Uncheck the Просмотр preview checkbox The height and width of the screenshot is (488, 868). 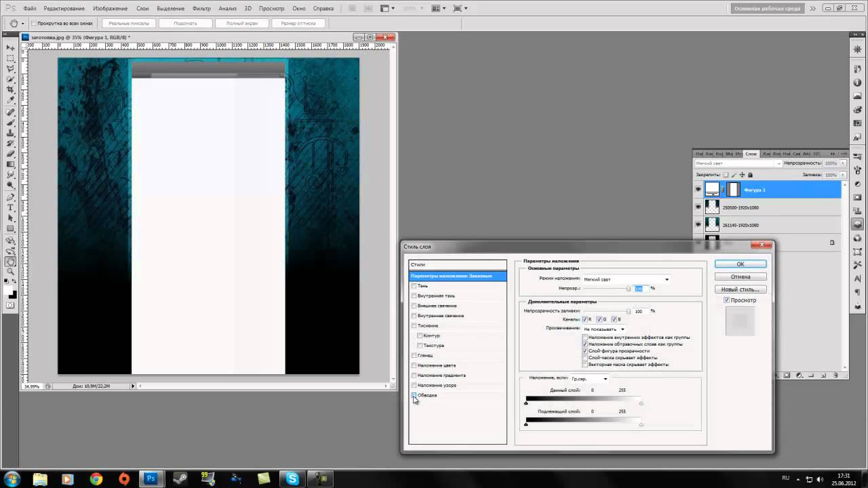(726, 300)
